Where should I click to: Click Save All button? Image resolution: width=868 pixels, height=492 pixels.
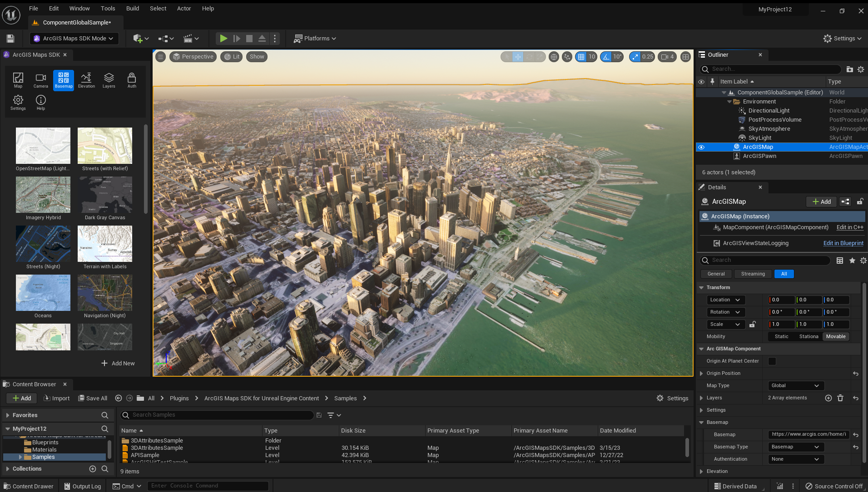tap(93, 399)
